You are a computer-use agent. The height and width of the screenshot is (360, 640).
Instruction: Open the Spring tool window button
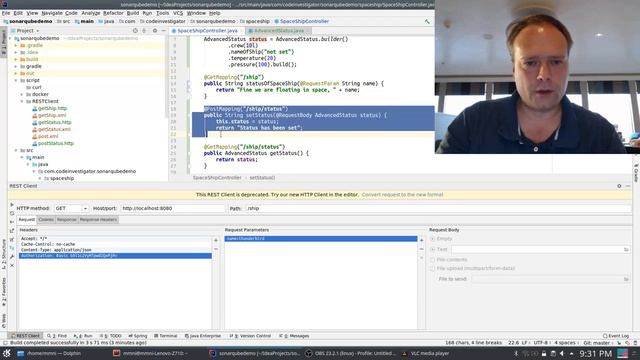pyautogui.click(x=138, y=336)
